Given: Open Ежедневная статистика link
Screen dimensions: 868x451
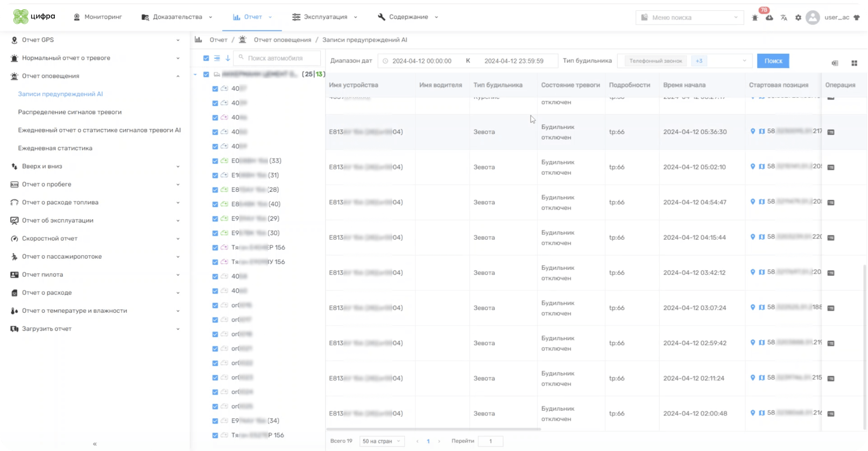Looking at the screenshot, I should click(55, 148).
